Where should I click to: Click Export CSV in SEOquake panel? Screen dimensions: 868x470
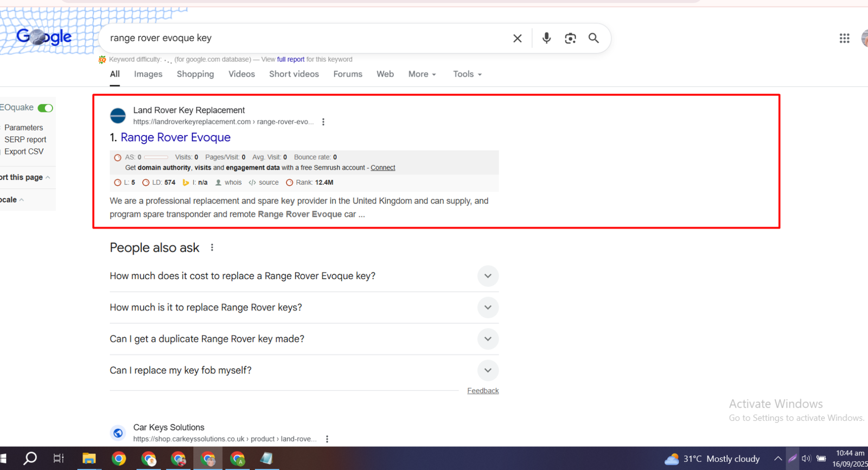pos(24,152)
